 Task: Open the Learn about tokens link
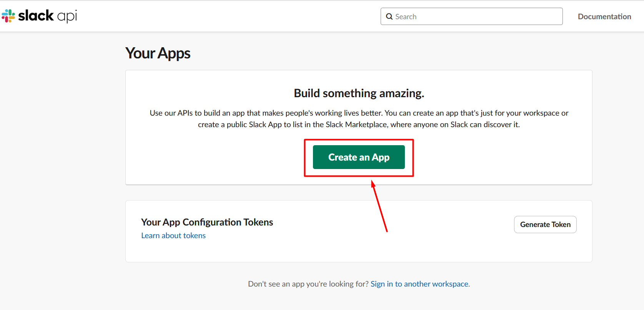tap(173, 235)
